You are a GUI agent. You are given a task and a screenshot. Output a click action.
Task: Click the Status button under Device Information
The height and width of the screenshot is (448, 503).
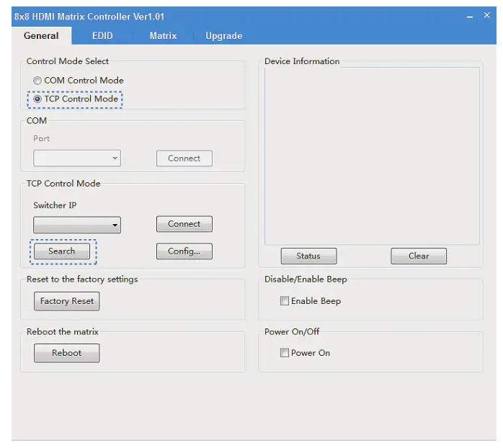click(x=308, y=256)
